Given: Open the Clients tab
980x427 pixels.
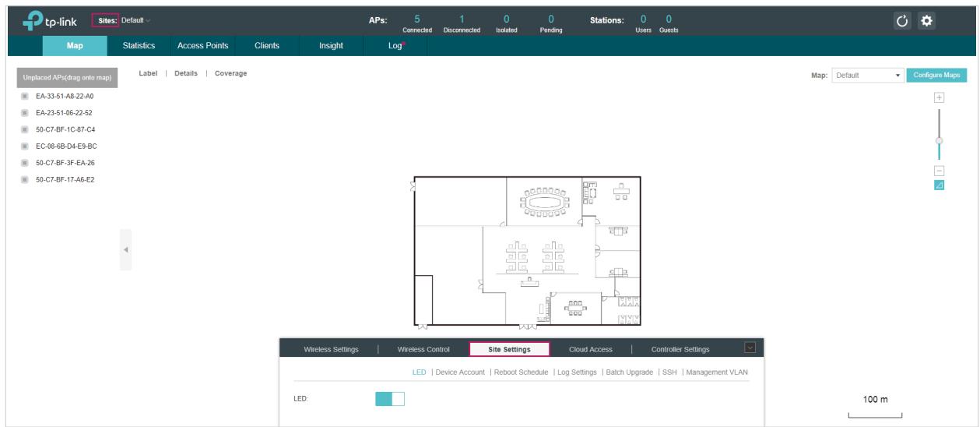Looking at the screenshot, I should coord(266,46).
